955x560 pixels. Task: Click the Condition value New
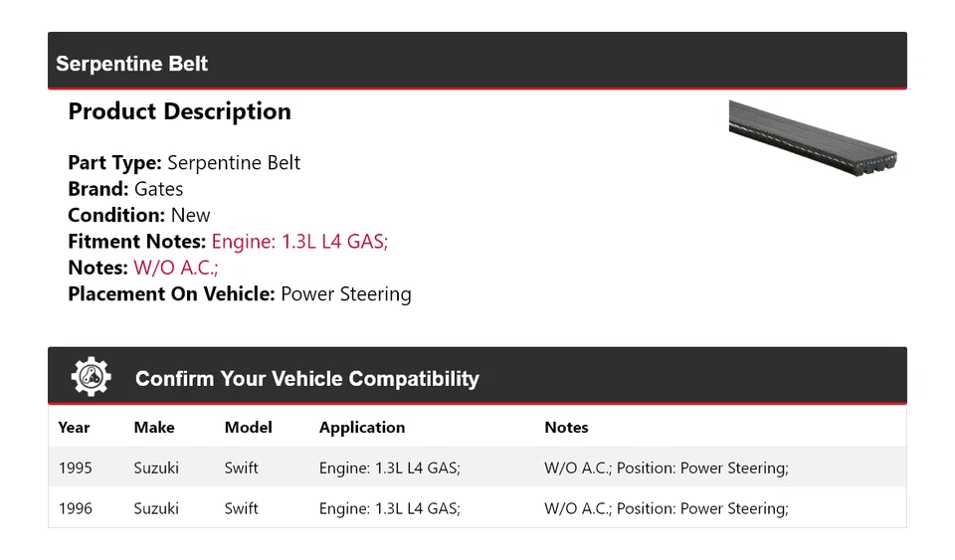tap(190, 216)
